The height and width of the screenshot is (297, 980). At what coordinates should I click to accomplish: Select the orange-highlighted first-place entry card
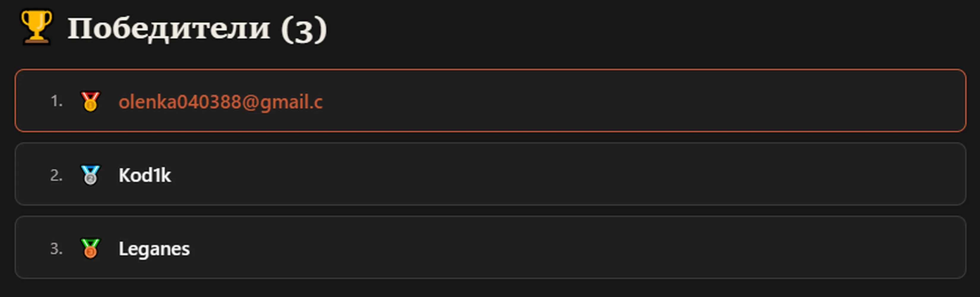click(x=490, y=101)
